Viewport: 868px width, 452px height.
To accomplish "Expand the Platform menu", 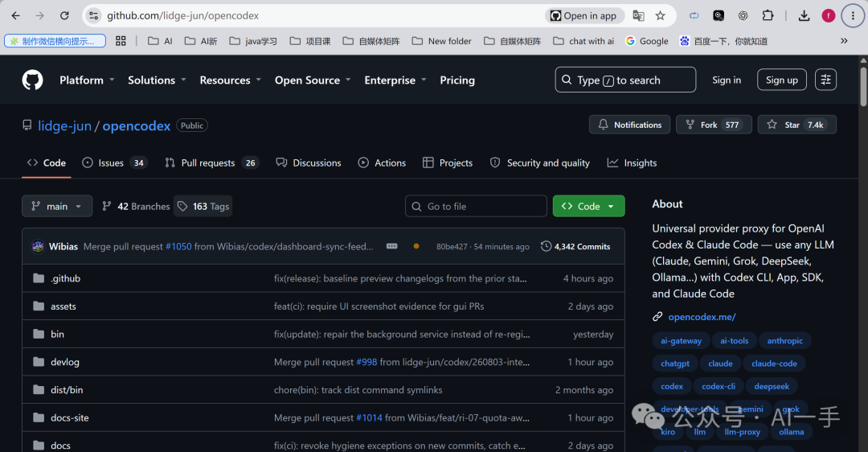I will coord(87,80).
